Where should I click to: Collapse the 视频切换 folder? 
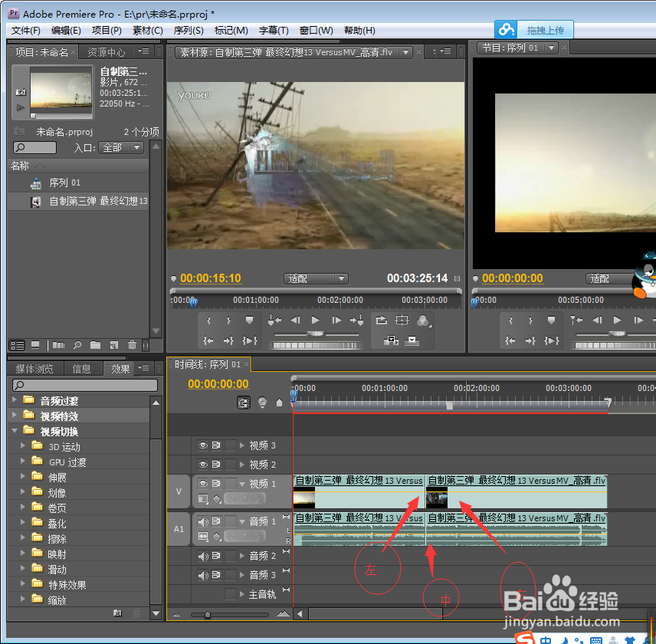pyautogui.click(x=15, y=430)
